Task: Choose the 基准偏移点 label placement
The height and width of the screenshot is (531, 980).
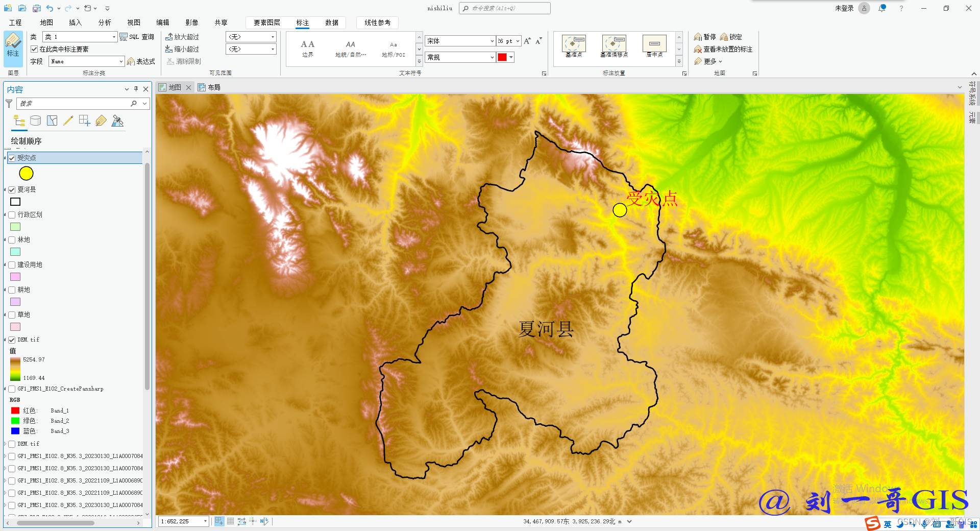Action: [614, 46]
